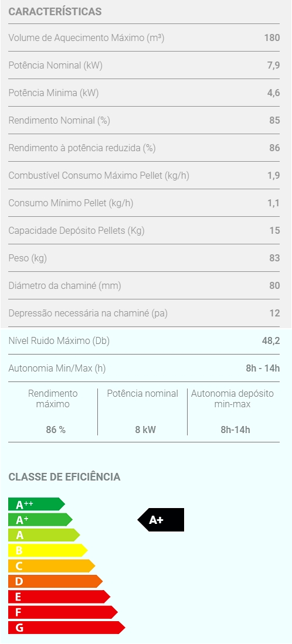Click the yellow B class arrow

[47, 550]
